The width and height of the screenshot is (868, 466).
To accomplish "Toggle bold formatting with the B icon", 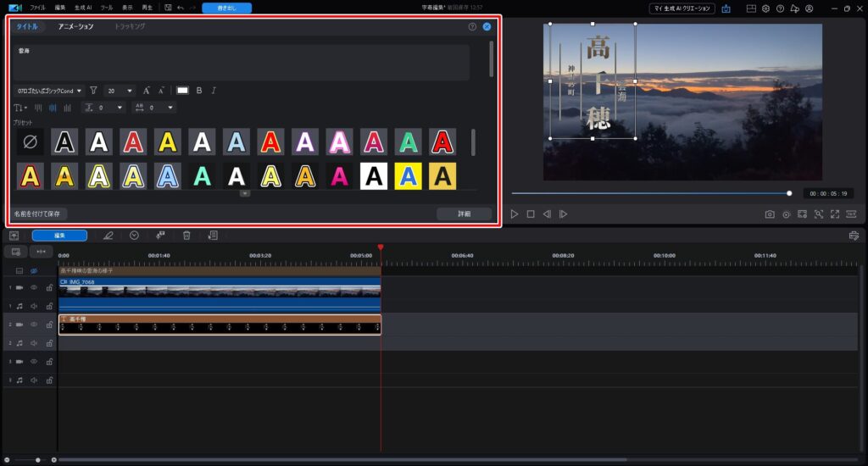I will [x=199, y=91].
